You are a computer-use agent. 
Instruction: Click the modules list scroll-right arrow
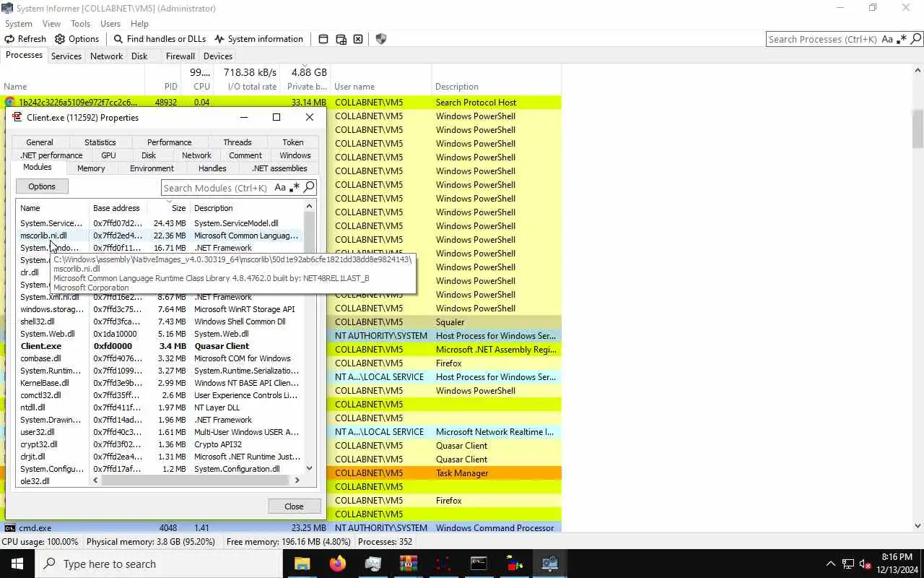coord(297,480)
